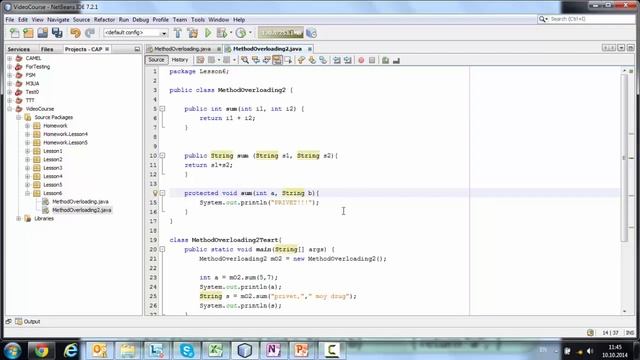Expand the ForTesting project node
This screenshot has width=640, height=360.
click(10, 67)
